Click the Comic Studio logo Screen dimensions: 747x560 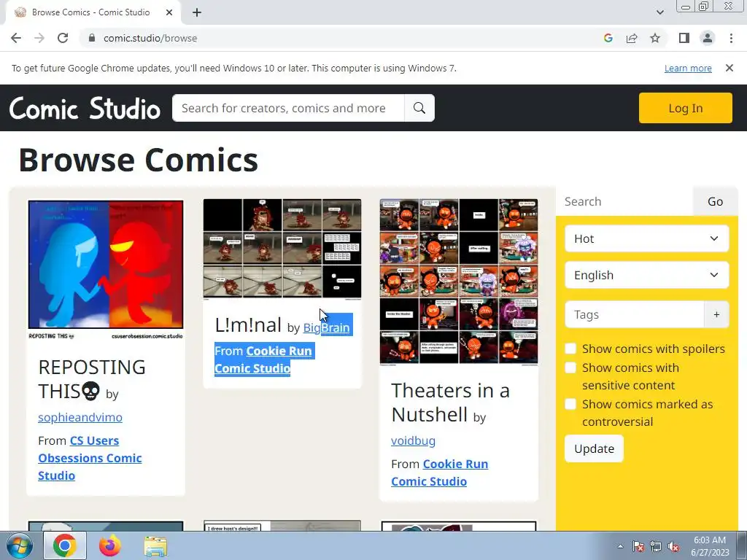85,108
